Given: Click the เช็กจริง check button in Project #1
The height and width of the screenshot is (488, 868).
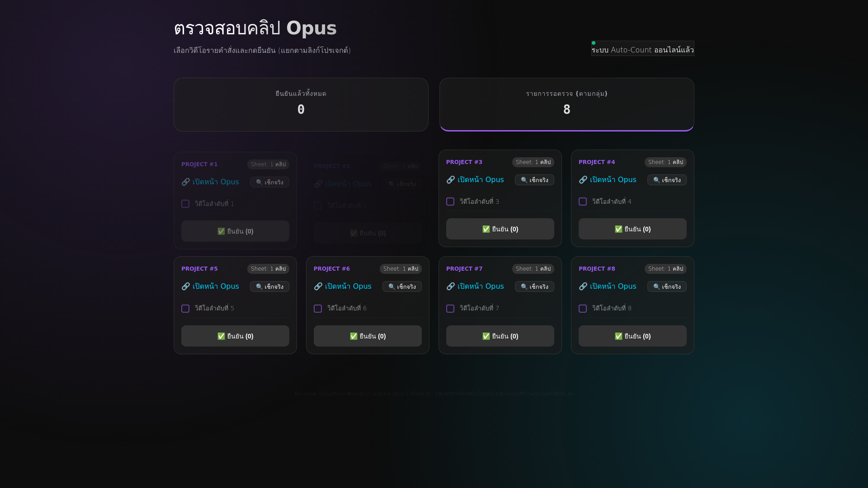Looking at the screenshot, I should pyautogui.click(x=269, y=182).
